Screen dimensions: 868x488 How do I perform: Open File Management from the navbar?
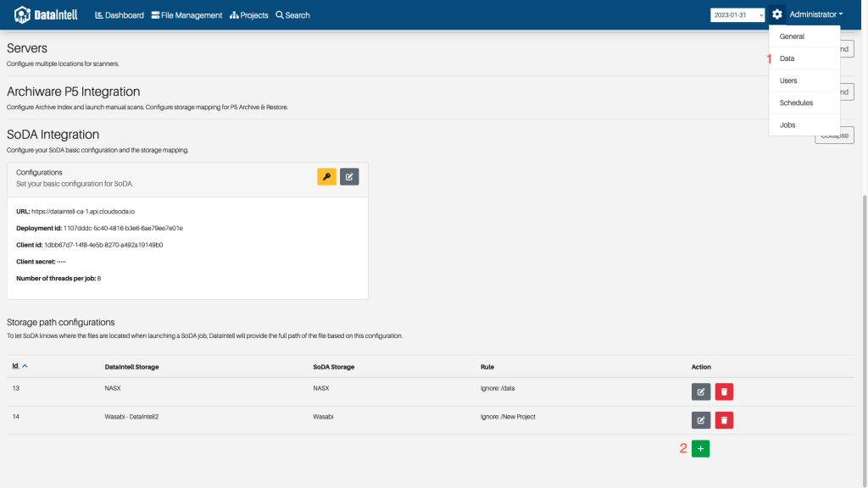coord(187,15)
